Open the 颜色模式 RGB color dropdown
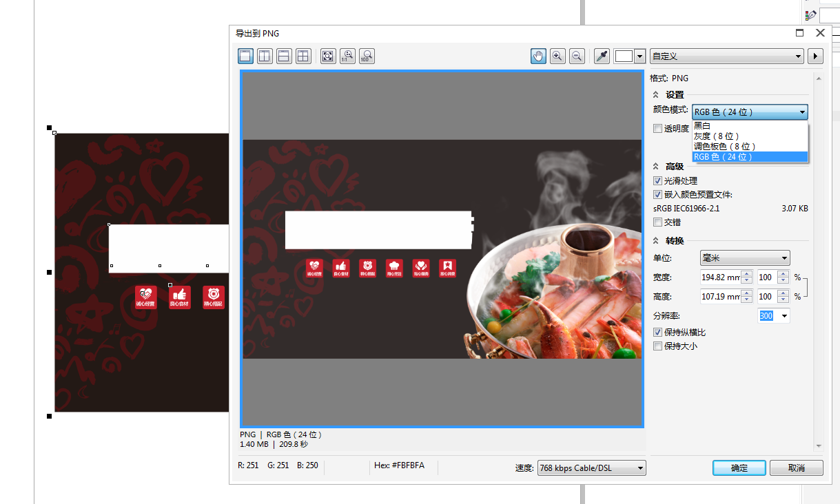840x504 pixels. [x=750, y=112]
